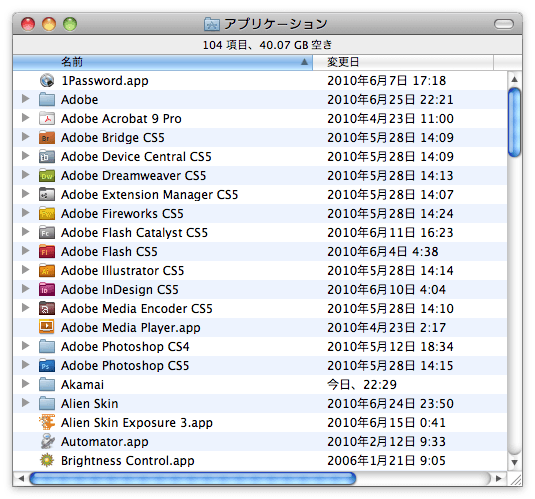535x499 pixels.
Task: Select the Automator.app file name
Action: [x=105, y=442]
